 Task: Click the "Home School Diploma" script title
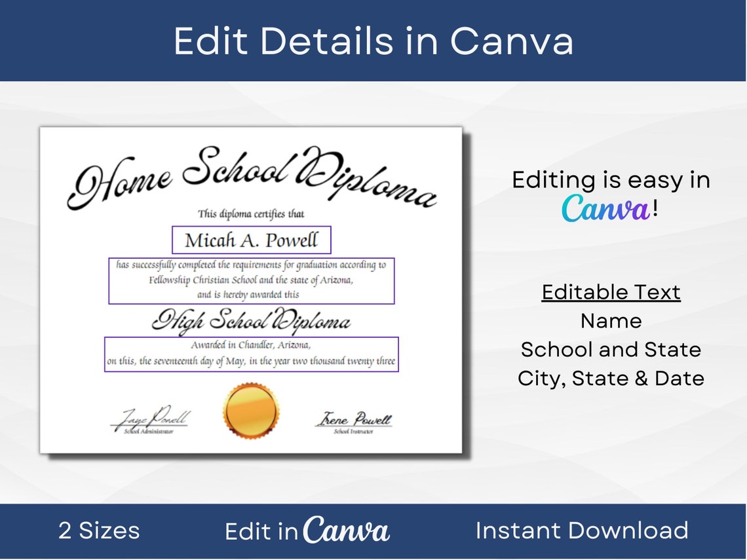(252, 178)
